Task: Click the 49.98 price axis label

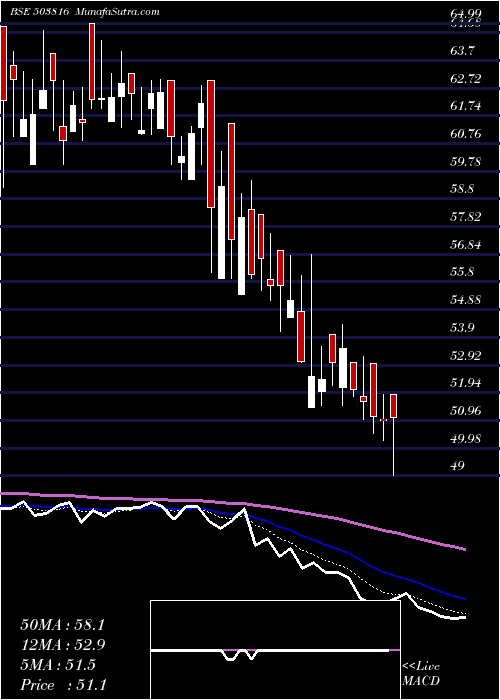Action: click(467, 438)
